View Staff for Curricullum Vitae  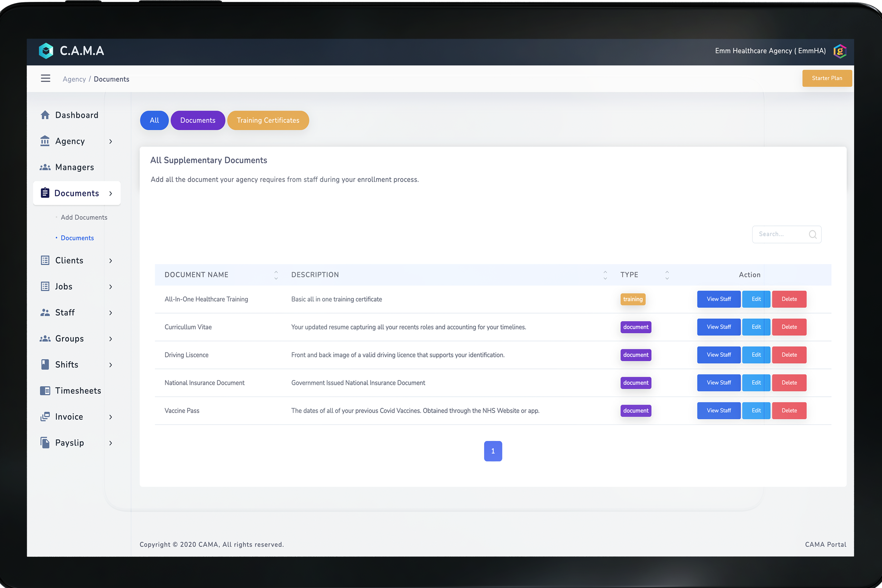tap(719, 327)
